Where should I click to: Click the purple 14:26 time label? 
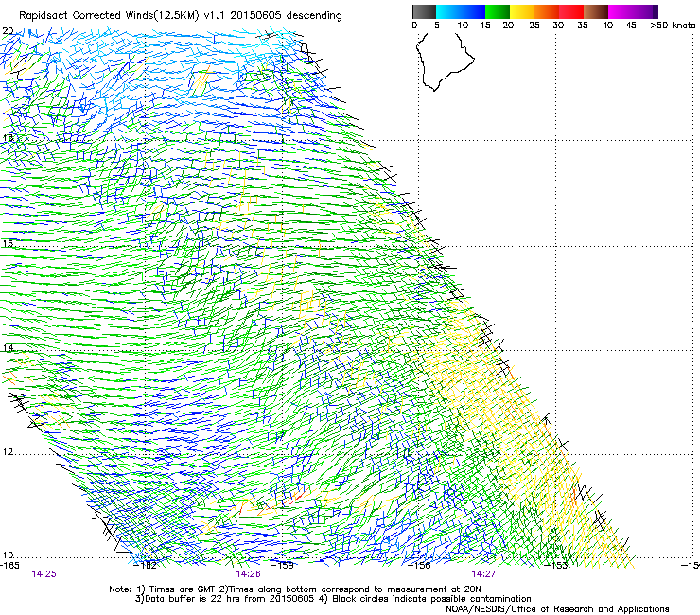(248, 574)
